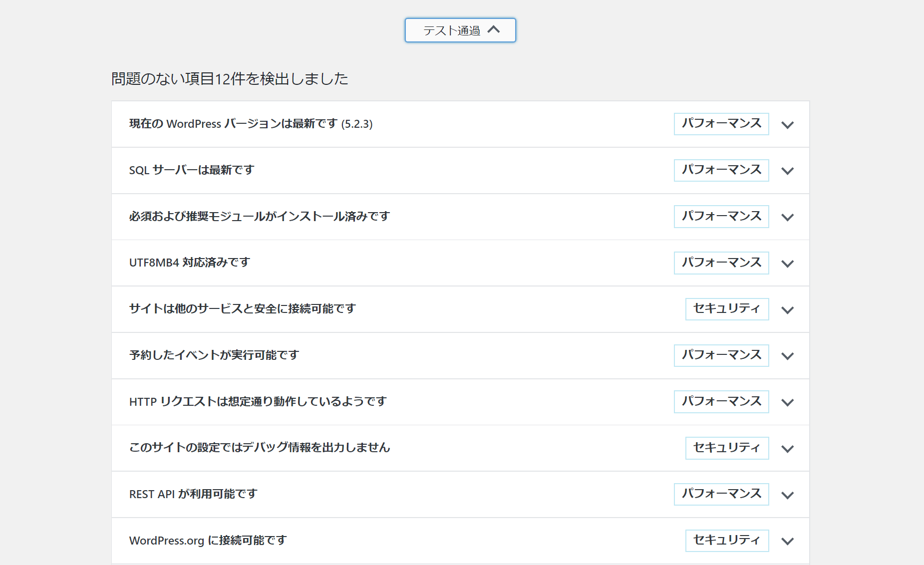
Task: Collapse the テスト通過 passed tests section
Action: 459,30
